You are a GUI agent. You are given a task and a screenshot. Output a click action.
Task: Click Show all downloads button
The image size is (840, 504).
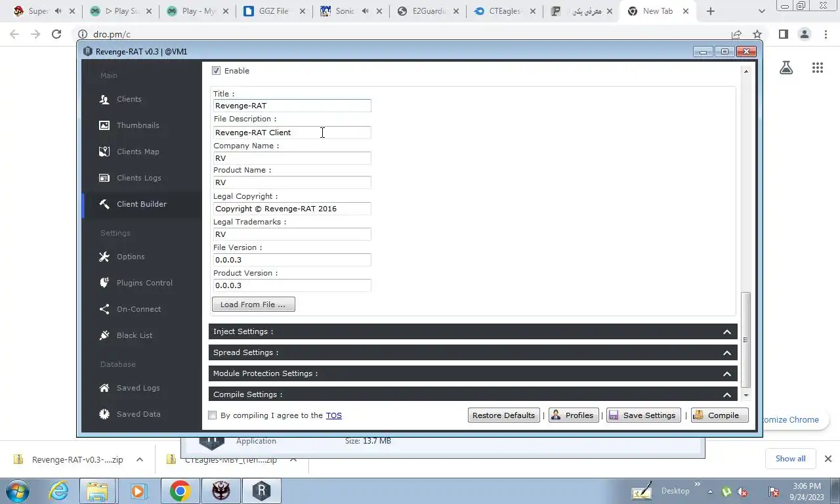pos(790,459)
